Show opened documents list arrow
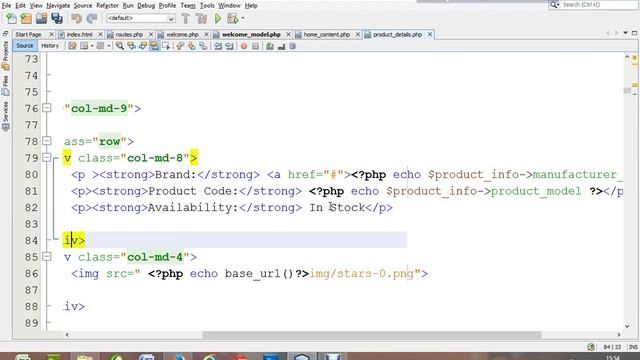This screenshot has height=360, width=640. (625, 33)
